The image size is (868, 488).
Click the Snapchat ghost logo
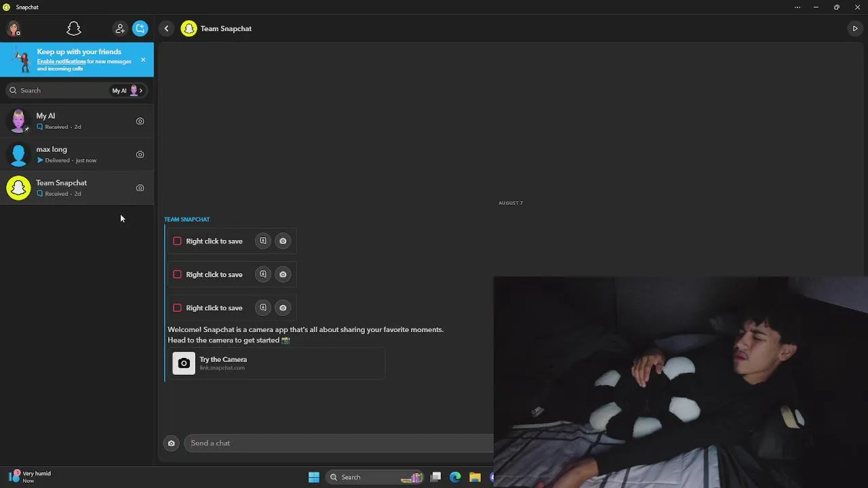point(74,28)
